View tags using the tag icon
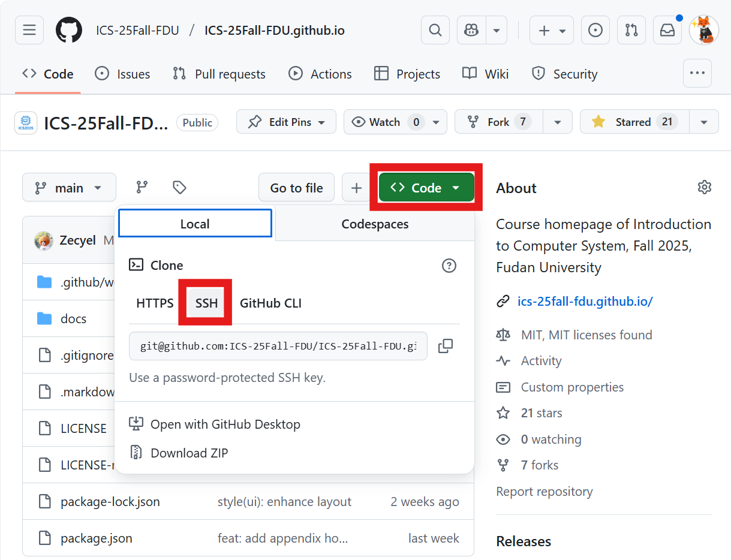 [179, 188]
